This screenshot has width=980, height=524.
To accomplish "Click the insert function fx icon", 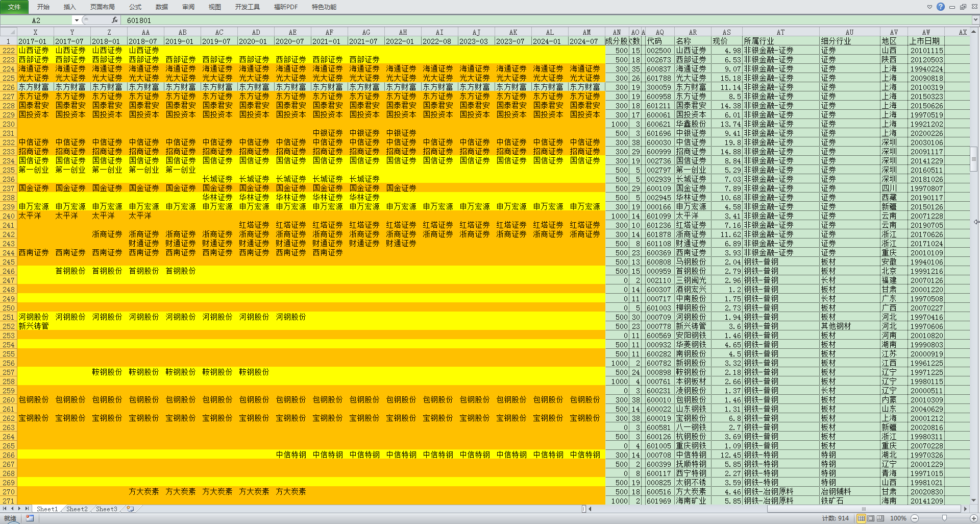I will point(115,20).
